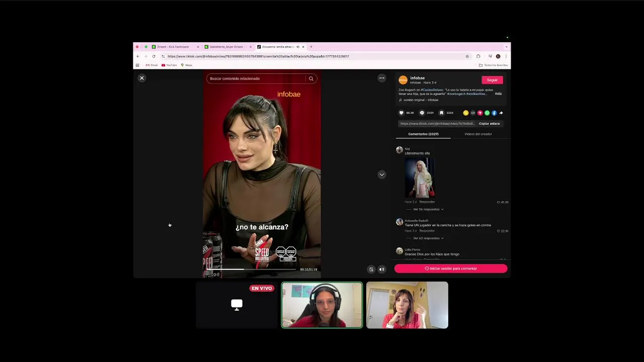Click the infobae profile avatar
Image resolution: width=644 pixels, height=362 pixels.
coord(403,80)
